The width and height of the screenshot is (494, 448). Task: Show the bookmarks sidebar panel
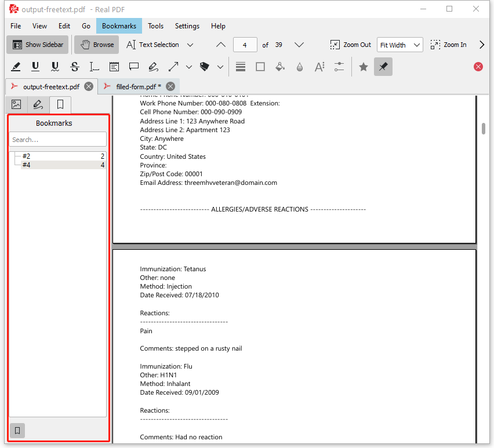60,104
